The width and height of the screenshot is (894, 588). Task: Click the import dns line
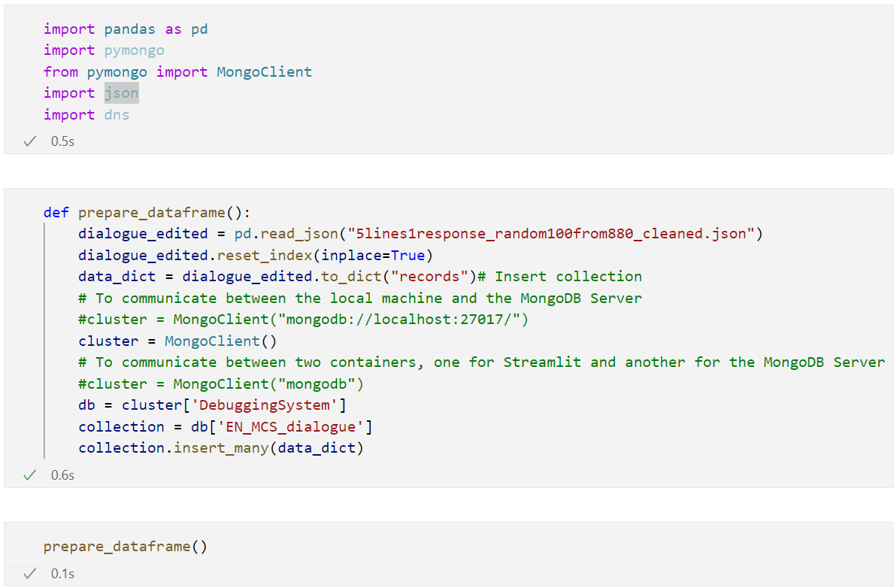[x=86, y=114]
